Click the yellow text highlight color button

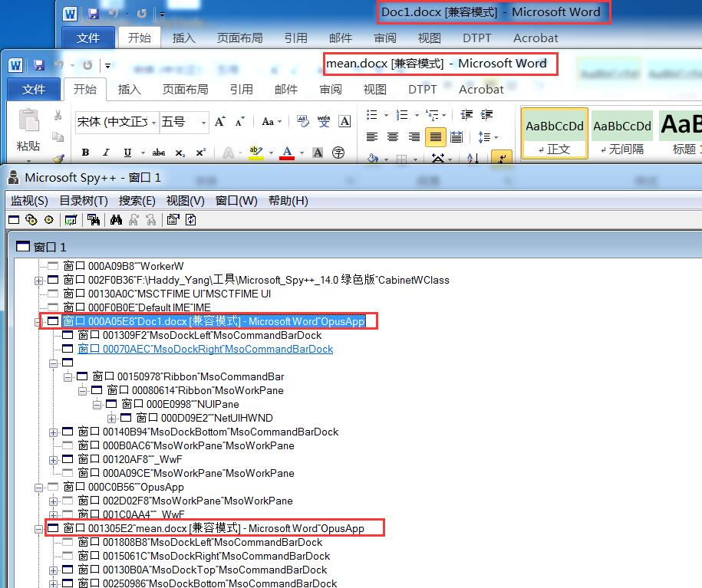click(x=256, y=153)
